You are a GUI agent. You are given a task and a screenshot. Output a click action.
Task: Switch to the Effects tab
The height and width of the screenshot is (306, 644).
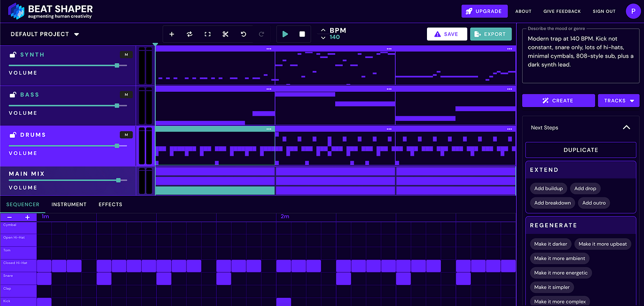point(111,205)
